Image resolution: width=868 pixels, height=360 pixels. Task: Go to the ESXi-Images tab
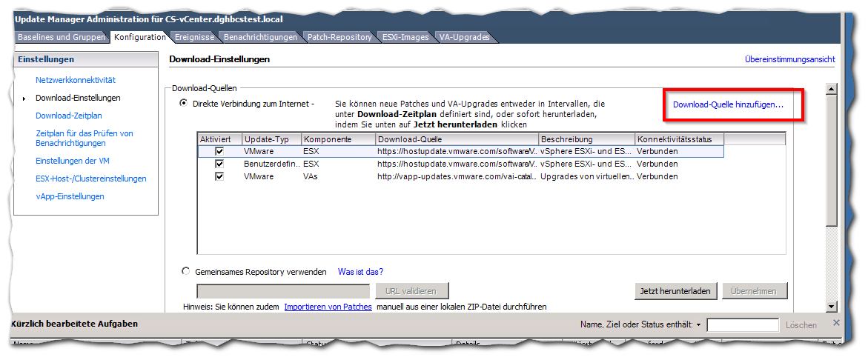(405, 37)
